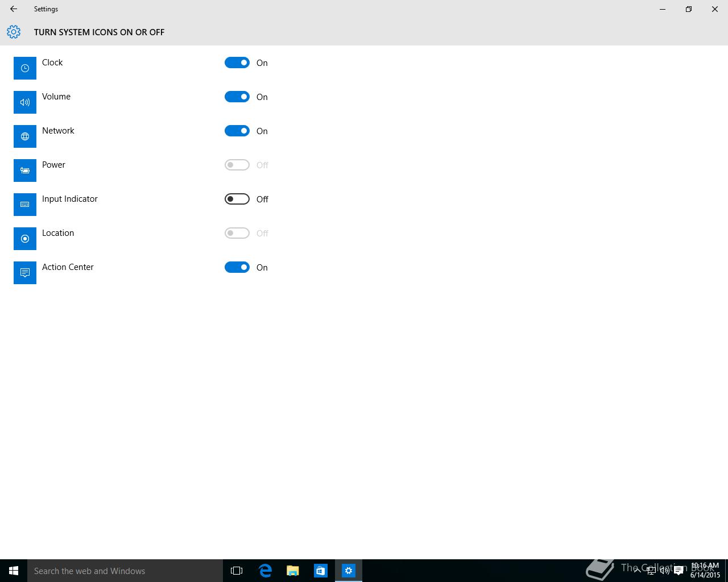Click the Network globe icon tile
Screen dimensions: 728x582
click(25, 136)
